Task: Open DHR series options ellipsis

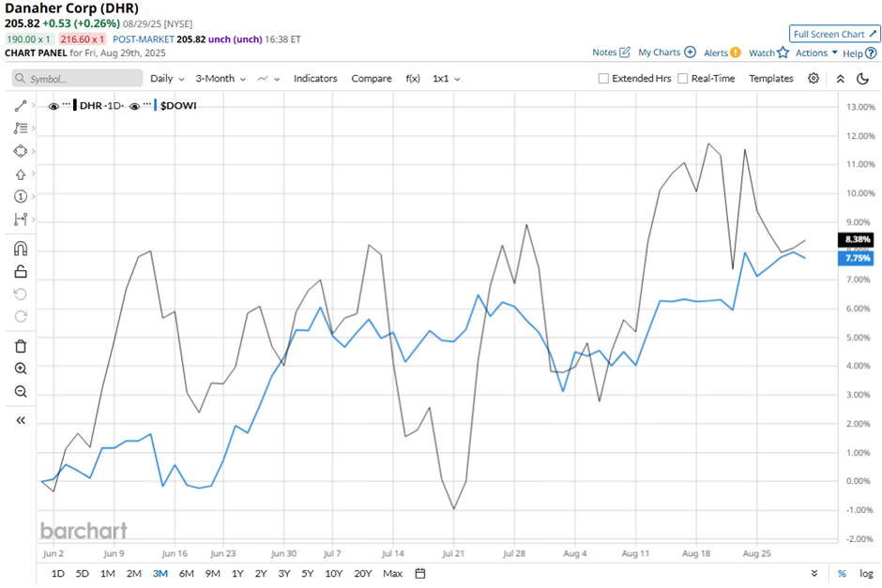Action: click(67, 104)
